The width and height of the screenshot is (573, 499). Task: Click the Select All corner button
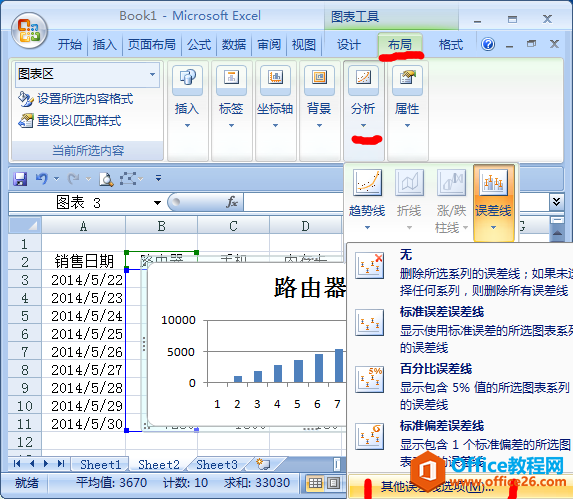[25, 225]
